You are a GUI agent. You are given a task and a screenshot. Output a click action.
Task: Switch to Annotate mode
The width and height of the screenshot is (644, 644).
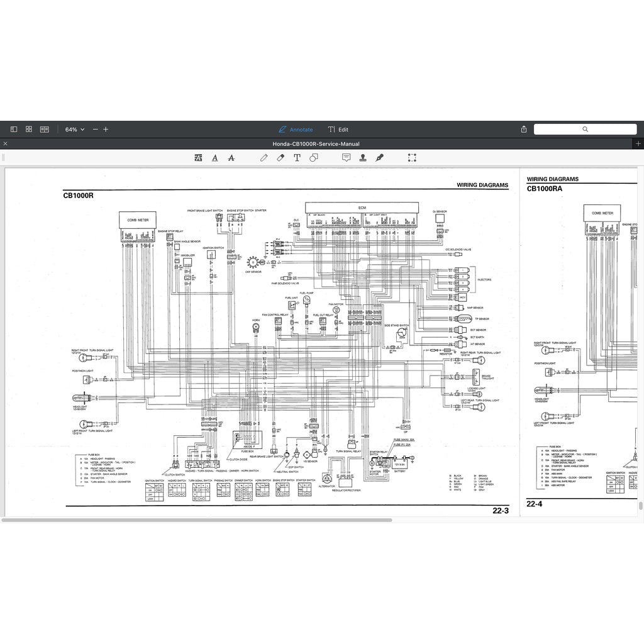pos(296,130)
